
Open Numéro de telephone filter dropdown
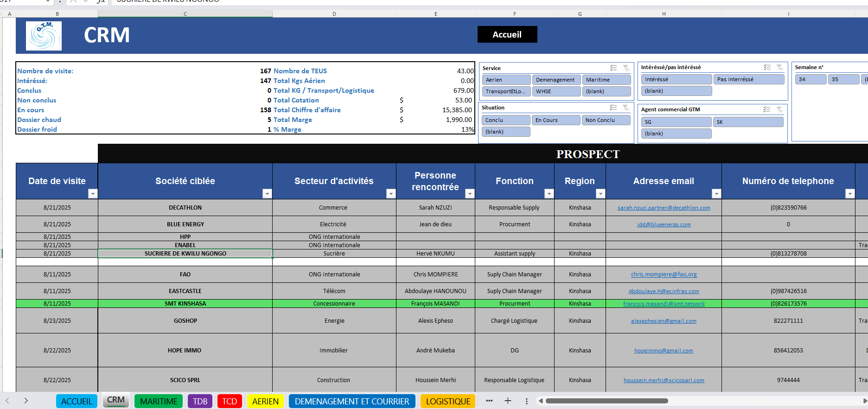tap(849, 194)
